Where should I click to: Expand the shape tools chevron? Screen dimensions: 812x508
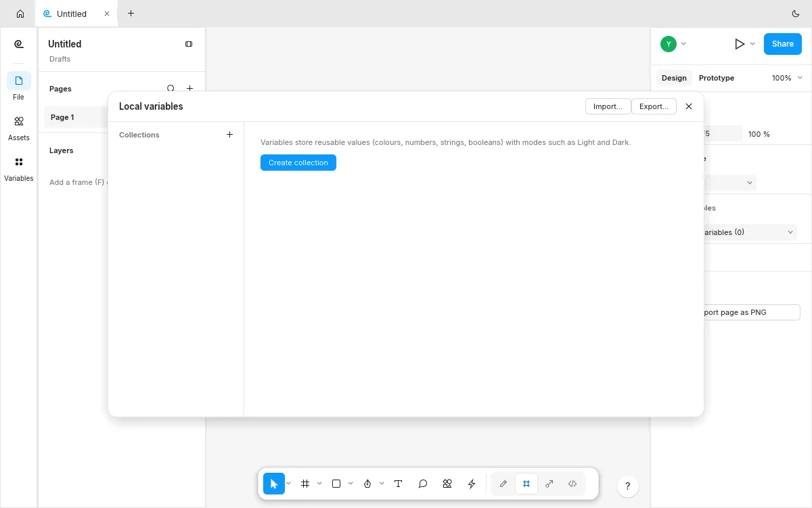pos(351,484)
